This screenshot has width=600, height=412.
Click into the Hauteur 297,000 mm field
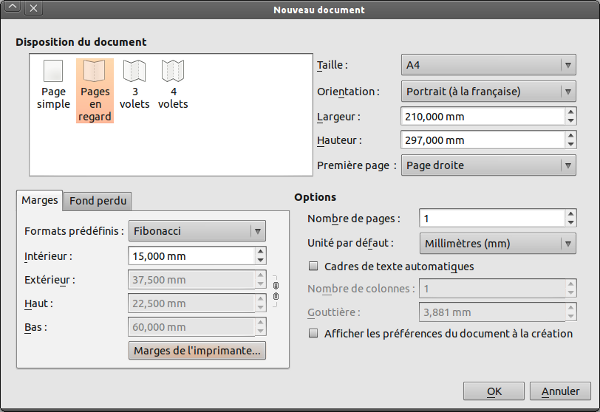(483, 140)
